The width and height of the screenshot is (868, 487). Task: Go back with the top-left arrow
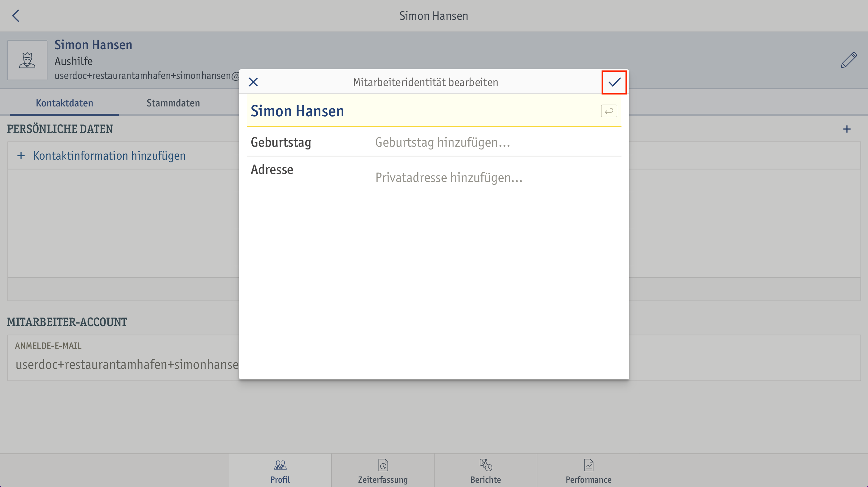(x=16, y=15)
